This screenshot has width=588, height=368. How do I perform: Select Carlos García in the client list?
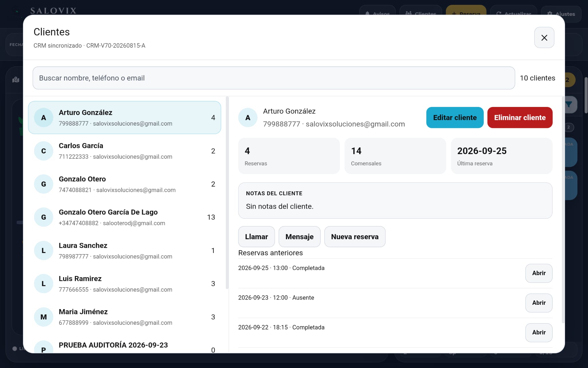(x=125, y=151)
